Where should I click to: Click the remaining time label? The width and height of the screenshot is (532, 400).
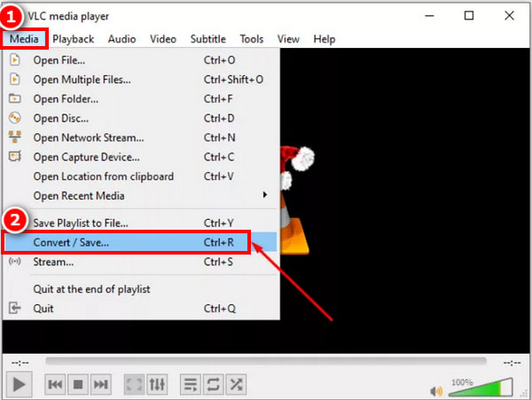click(x=512, y=363)
